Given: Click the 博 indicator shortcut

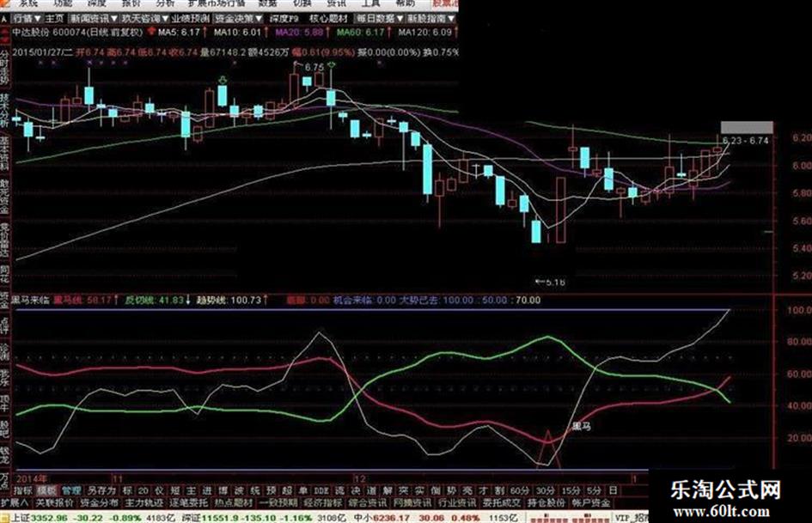Looking at the screenshot, I should tap(223, 490).
